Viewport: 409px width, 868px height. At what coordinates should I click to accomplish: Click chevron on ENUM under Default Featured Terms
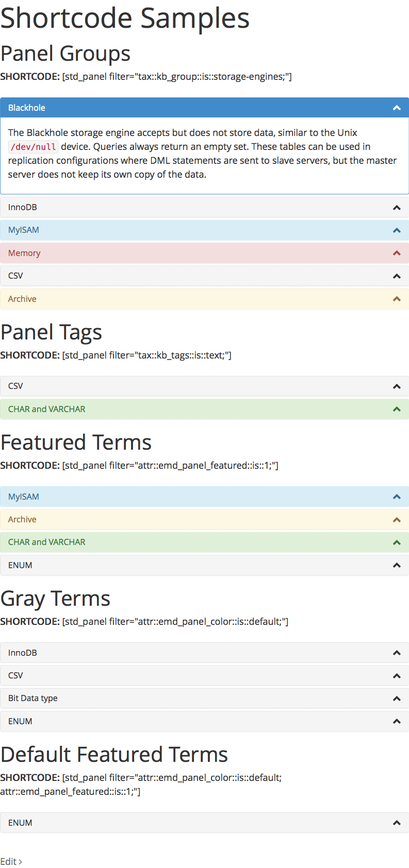click(x=397, y=823)
